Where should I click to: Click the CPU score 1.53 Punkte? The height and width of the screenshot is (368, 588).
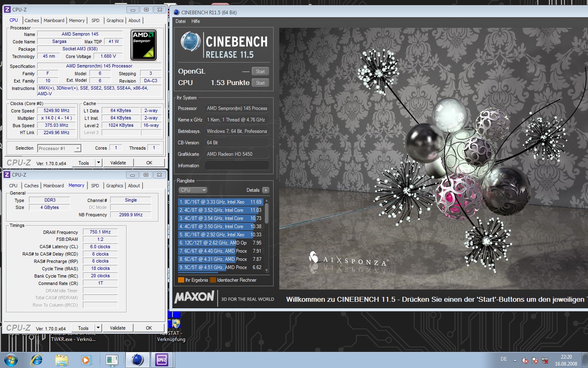point(230,83)
